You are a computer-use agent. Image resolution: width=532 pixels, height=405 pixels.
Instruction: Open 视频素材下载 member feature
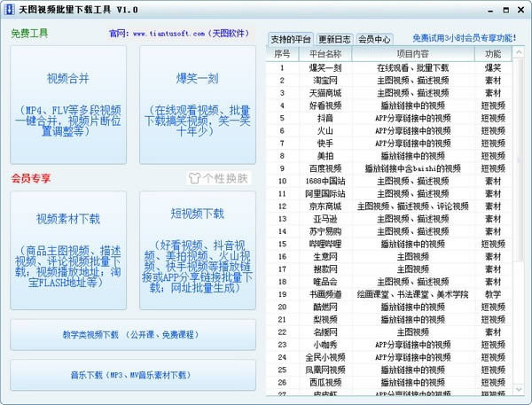[x=68, y=250]
